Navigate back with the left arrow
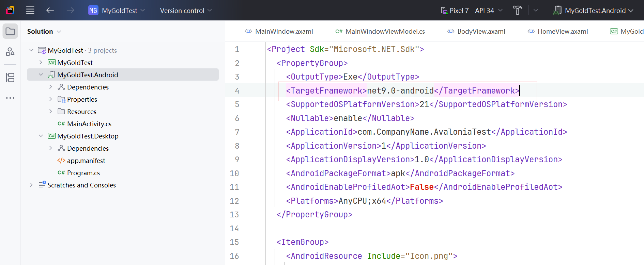 [x=50, y=11]
